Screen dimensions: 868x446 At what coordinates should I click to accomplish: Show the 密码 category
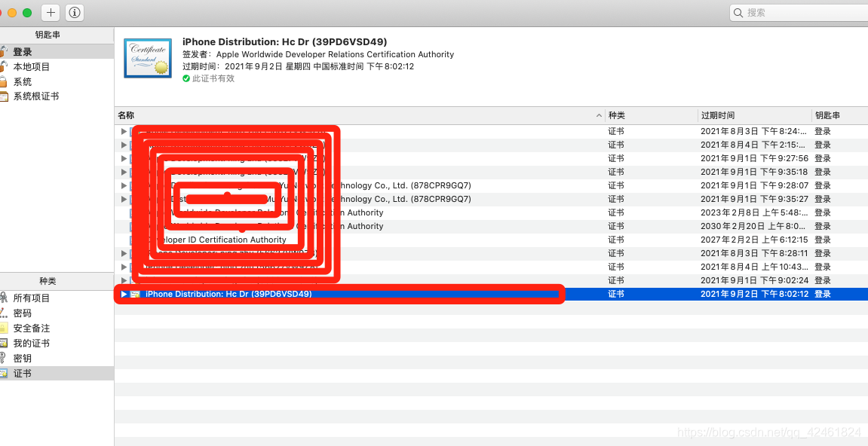pos(57,313)
